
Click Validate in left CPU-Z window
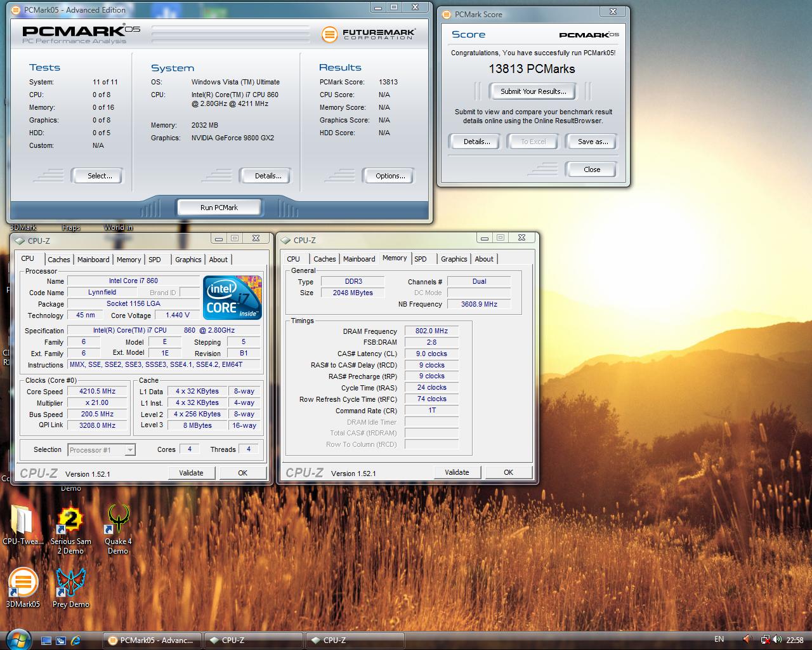click(x=191, y=473)
